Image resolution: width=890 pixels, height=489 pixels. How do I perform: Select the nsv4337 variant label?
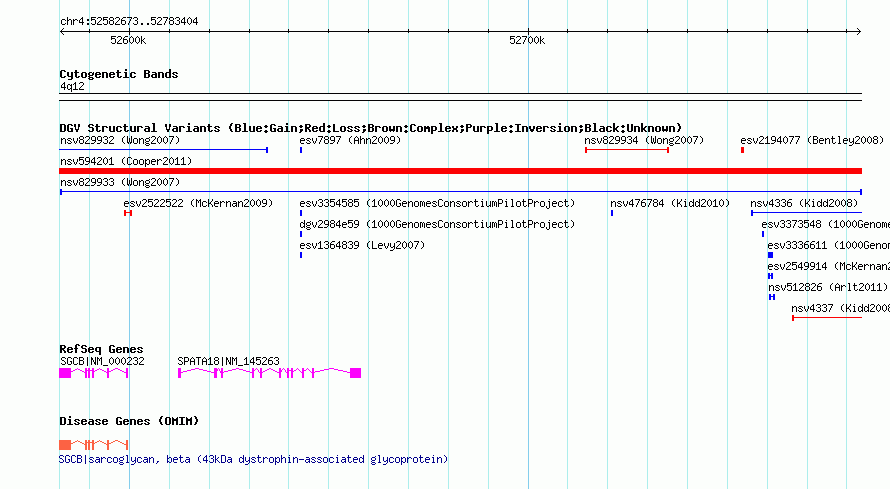tap(840, 308)
